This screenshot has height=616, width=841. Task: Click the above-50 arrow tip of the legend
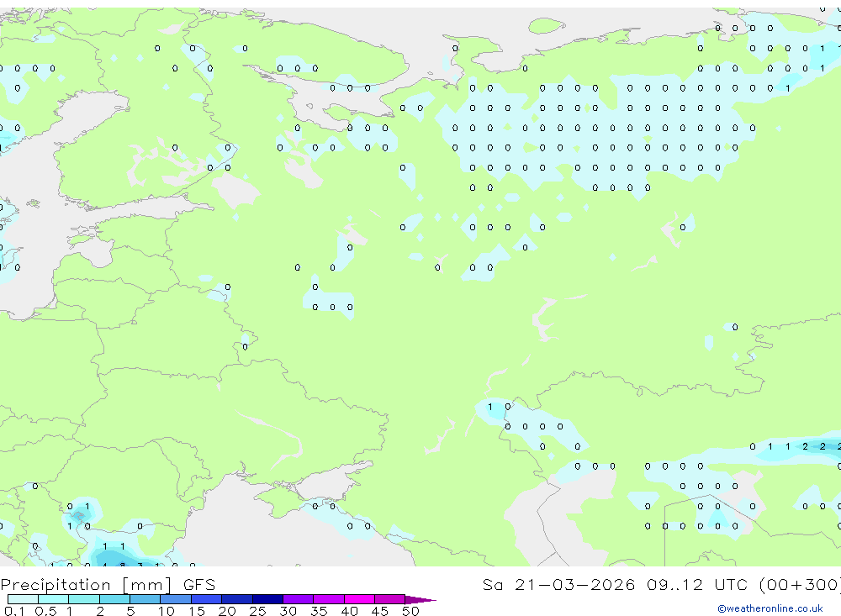coord(420,600)
